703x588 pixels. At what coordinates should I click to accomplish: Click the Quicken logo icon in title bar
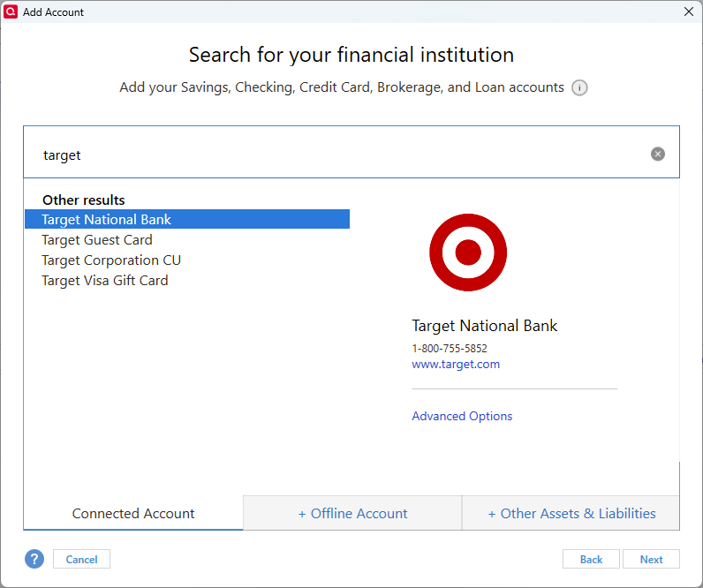(11, 11)
